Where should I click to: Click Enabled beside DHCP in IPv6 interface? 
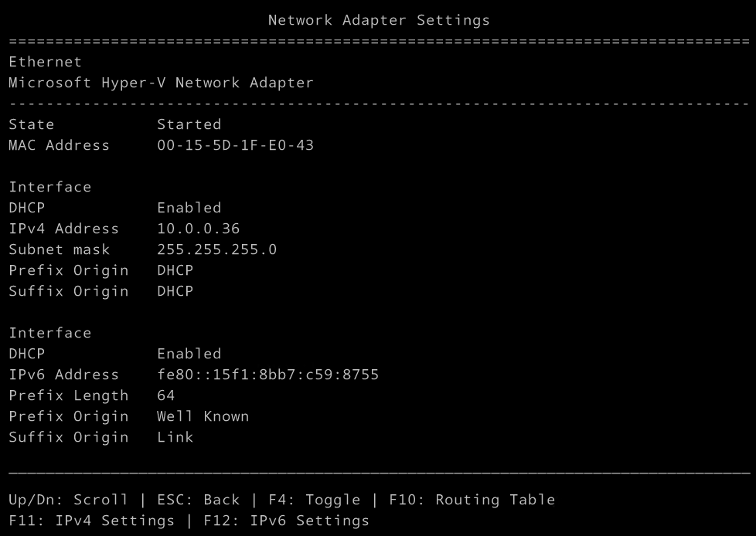click(189, 354)
